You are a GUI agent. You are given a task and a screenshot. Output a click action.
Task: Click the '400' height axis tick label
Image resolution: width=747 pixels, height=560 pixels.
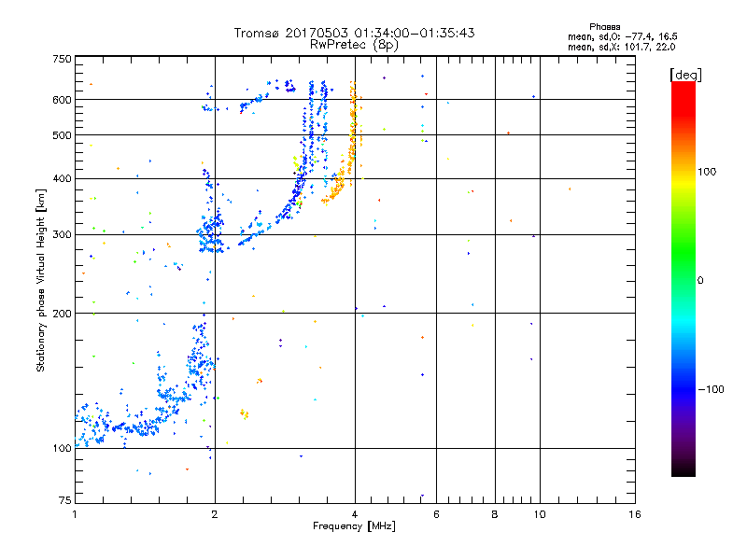tap(62, 179)
